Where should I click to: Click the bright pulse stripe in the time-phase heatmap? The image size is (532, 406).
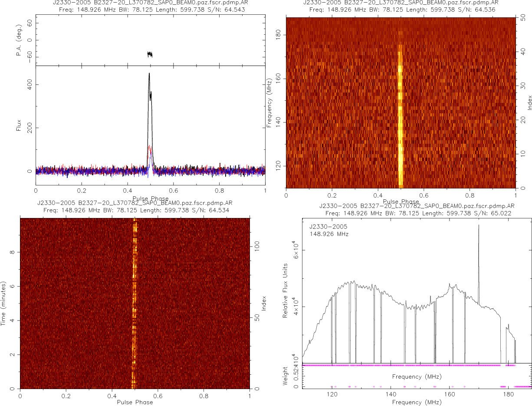pos(134,304)
